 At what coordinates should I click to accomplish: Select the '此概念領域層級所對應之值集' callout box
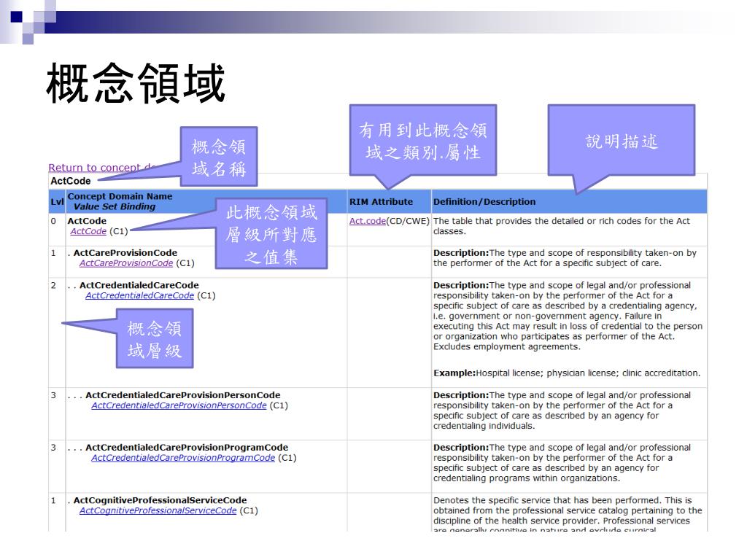tap(271, 234)
